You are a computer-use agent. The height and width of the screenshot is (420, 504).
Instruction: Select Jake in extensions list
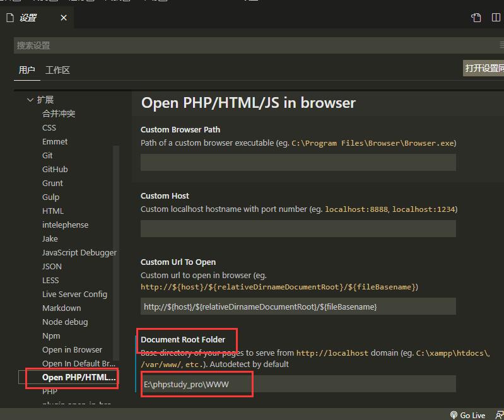click(x=50, y=239)
